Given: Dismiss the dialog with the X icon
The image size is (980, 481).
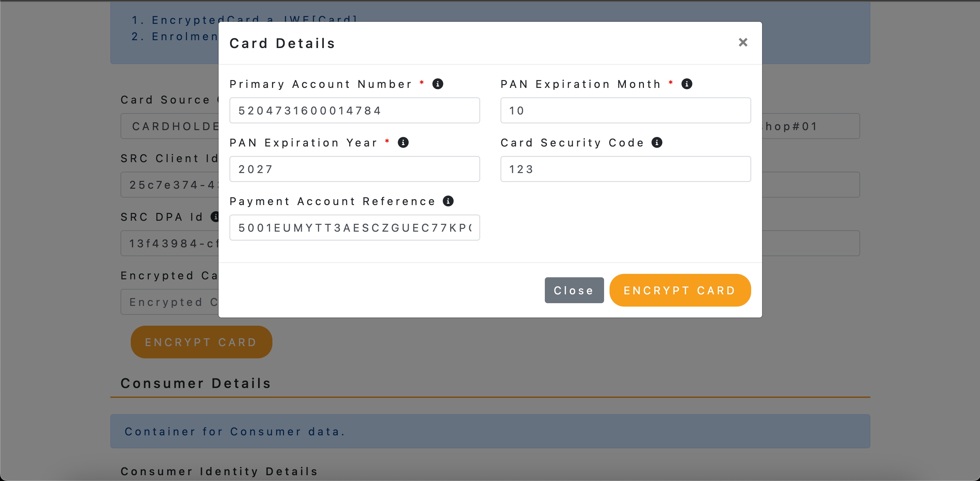Looking at the screenshot, I should [x=743, y=42].
